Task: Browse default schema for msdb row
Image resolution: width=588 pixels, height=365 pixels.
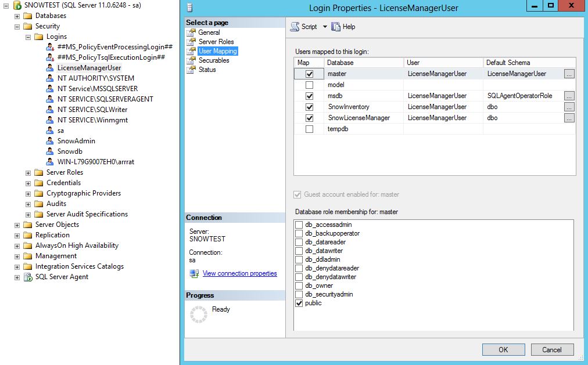Action: click(x=569, y=96)
